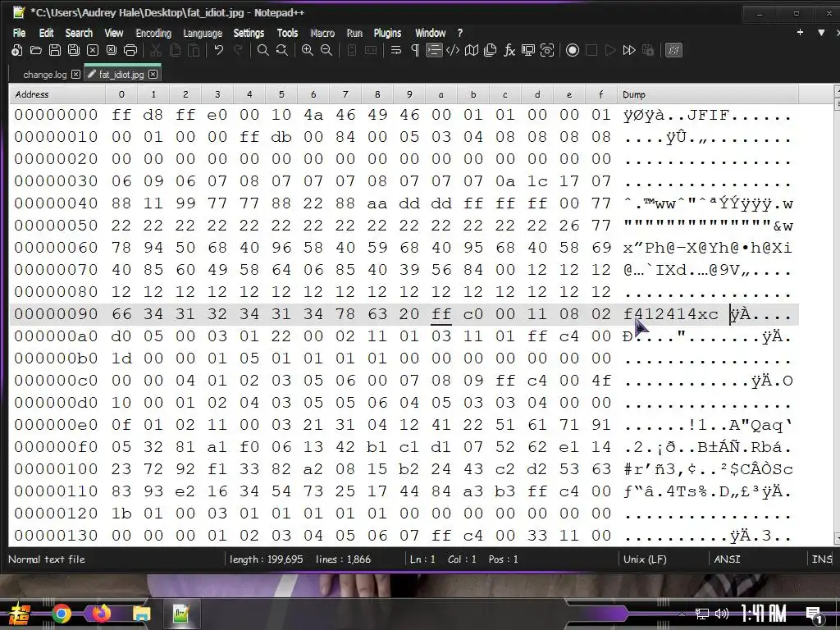
Task: Start macro recording with the record button
Action: 573,50
